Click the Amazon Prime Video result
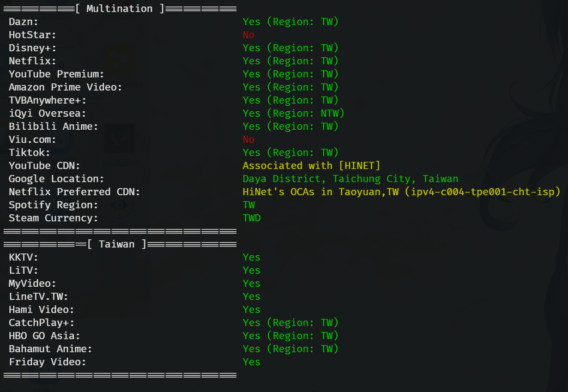This screenshot has width=568, height=392. [291, 87]
